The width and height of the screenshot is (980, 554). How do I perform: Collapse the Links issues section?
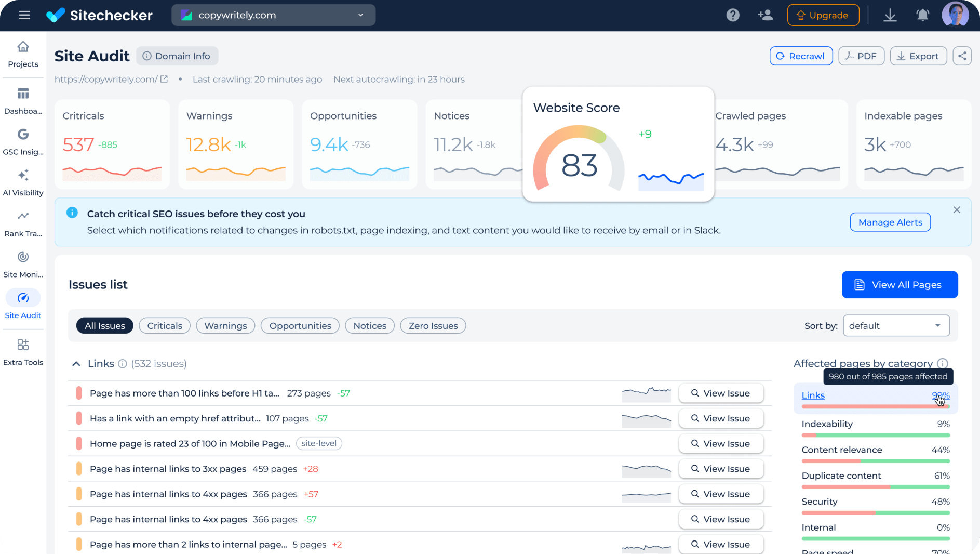coord(76,364)
